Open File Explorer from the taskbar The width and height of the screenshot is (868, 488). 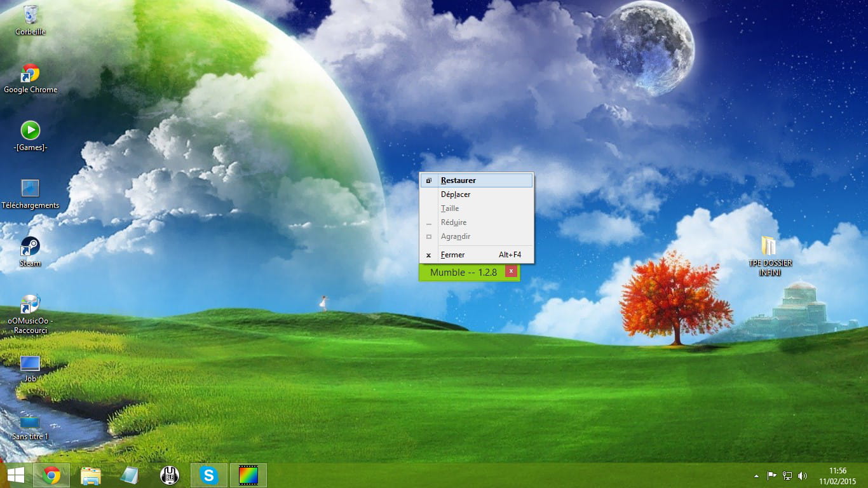click(91, 475)
